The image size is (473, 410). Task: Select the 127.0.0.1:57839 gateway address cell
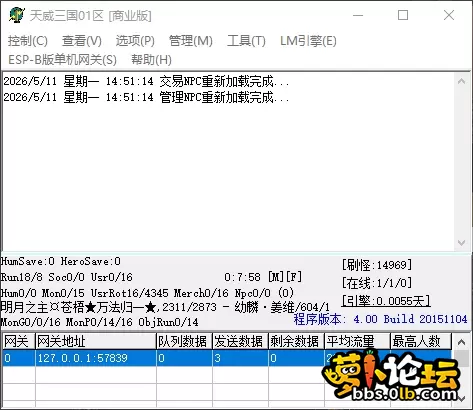point(96,358)
